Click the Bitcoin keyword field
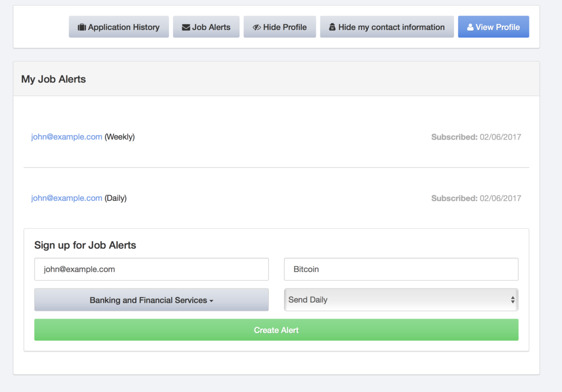562x392 pixels. tap(401, 269)
